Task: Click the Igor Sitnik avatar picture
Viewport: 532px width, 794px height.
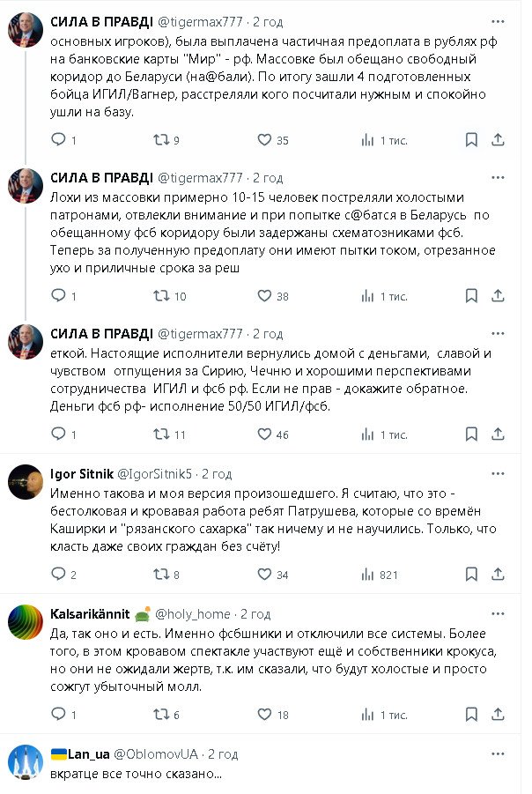Action: coord(26,483)
